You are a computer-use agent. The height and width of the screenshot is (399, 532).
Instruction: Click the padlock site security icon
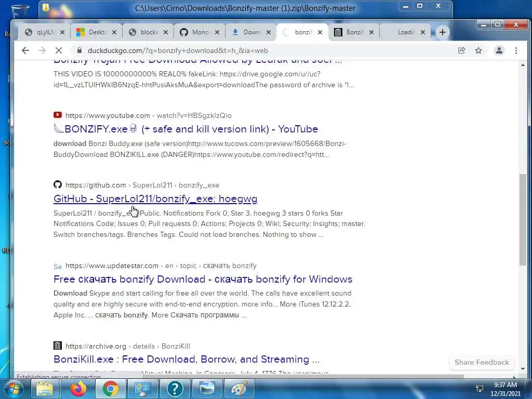pyautogui.click(x=79, y=50)
